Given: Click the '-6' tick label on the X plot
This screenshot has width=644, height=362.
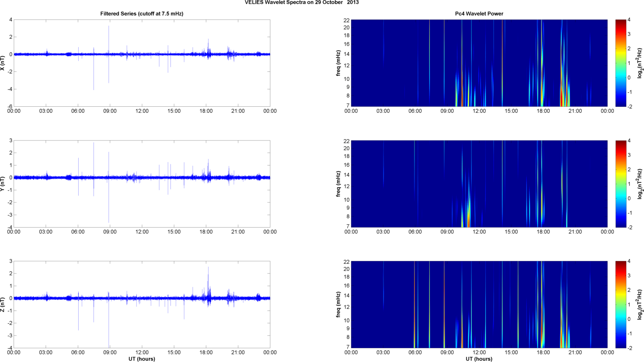Looking at the screenshot, I should tap(9, 107).
